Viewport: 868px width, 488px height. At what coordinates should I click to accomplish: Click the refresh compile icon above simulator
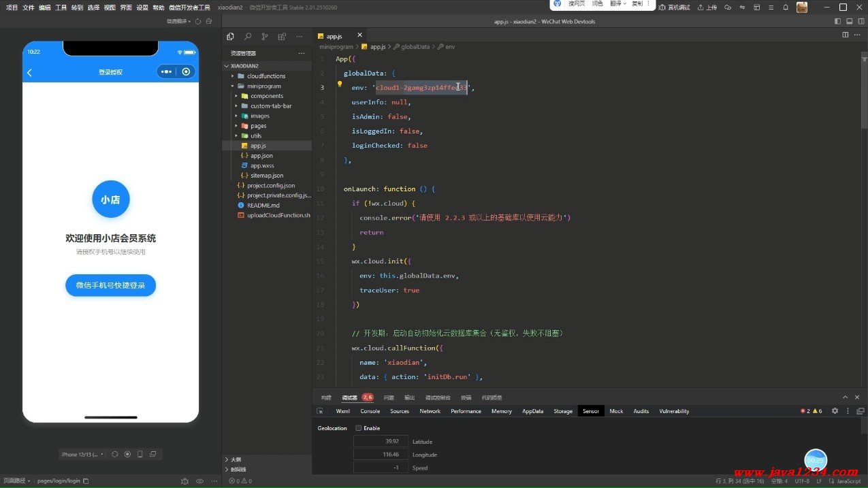click(x=198, y=21)
